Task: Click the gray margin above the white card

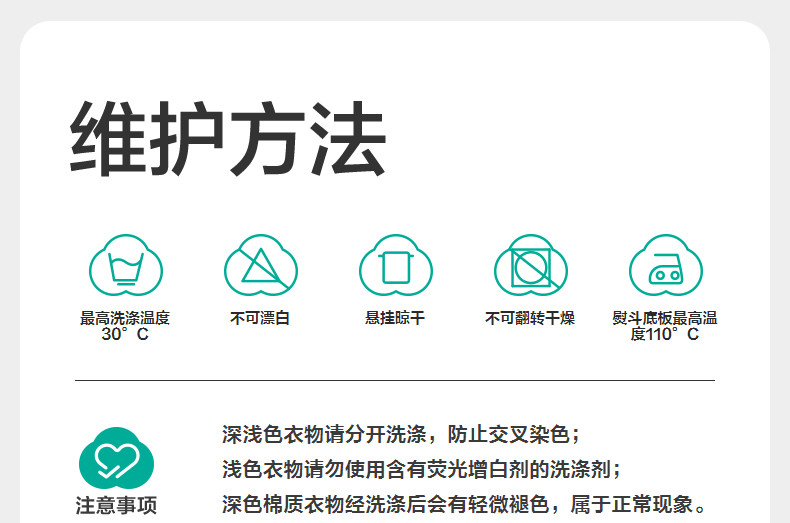Action: [x=395, y=9]
